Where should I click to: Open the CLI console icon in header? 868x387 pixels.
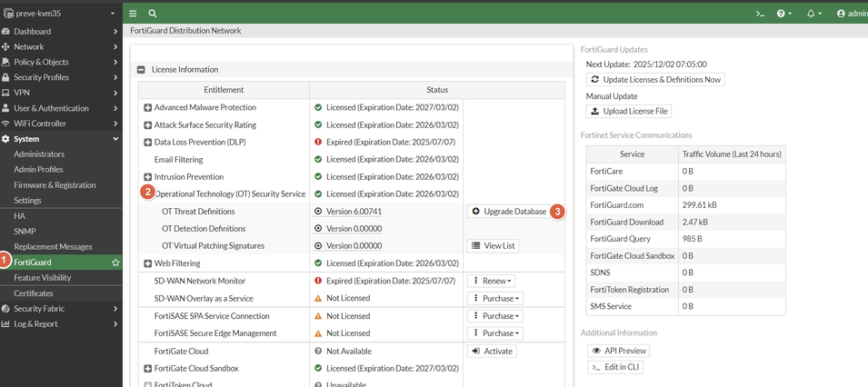(x=760, y=14)
